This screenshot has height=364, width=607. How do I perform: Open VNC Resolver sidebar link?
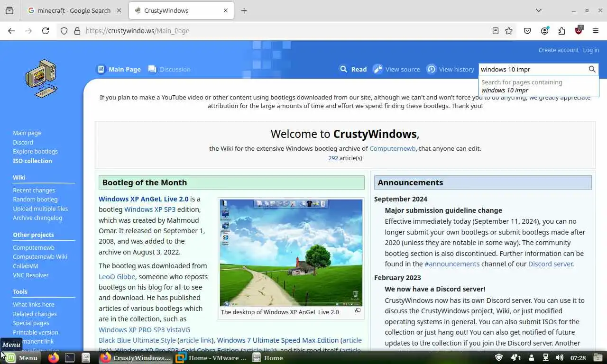[x=30, y=275]
